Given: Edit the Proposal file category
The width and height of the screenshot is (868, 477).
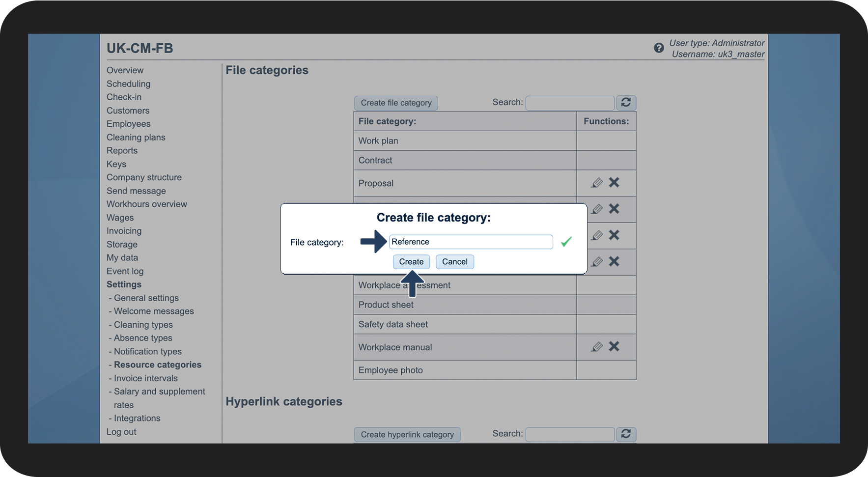Looking at the screenshot, I should [597, 183].
